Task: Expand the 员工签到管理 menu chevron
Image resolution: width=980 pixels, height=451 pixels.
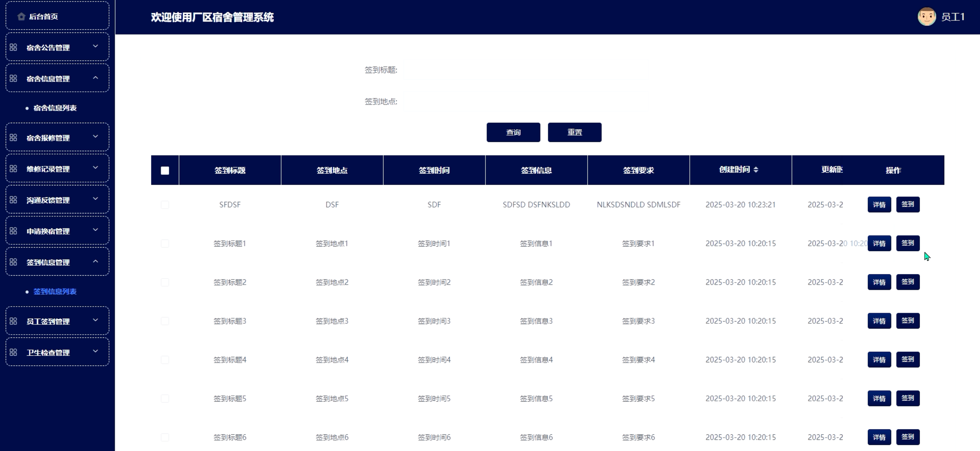Action: pyautogui.click(x=95, y=320)
